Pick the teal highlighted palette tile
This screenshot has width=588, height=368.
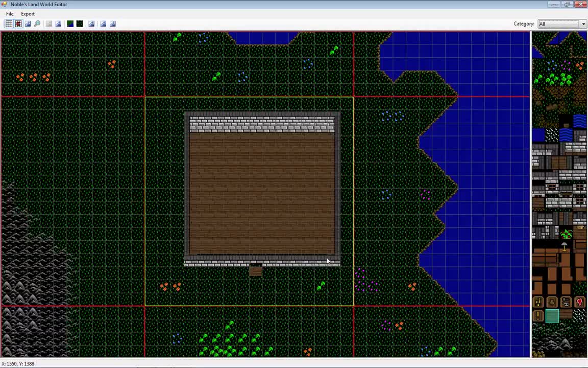coord(552,316)
